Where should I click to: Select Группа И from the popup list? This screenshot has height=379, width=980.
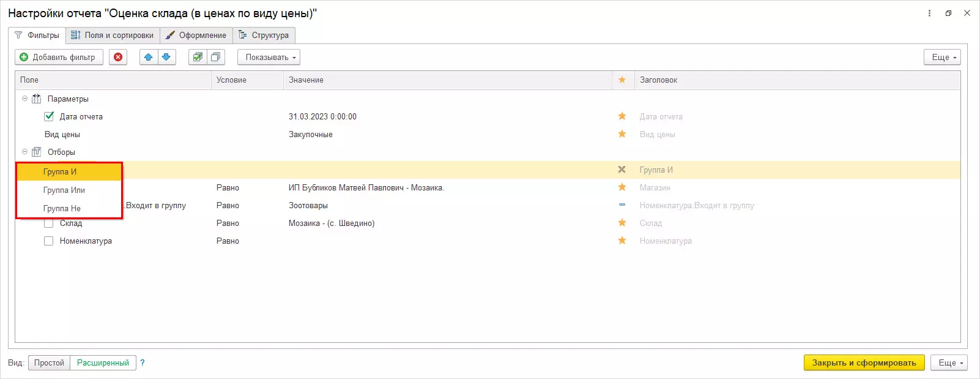tap(69, 171)
